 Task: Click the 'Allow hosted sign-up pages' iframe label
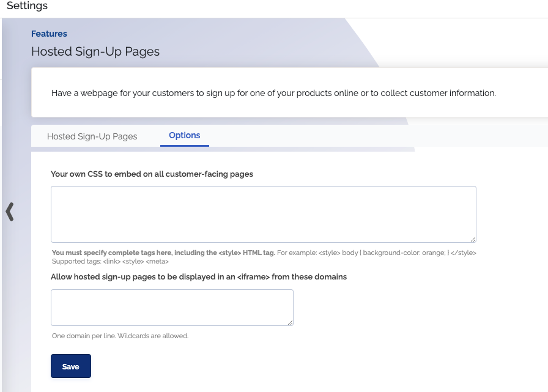click(199, 276)
